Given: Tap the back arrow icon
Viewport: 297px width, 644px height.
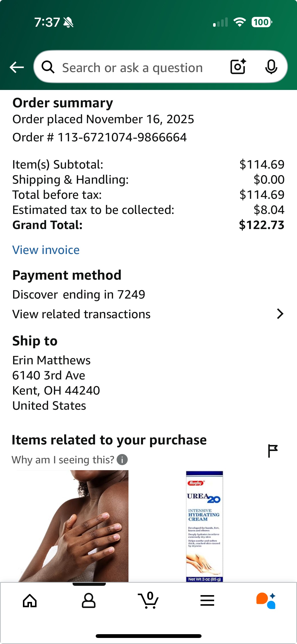Looking at the screenshot, I should click(x=17, y=67).
